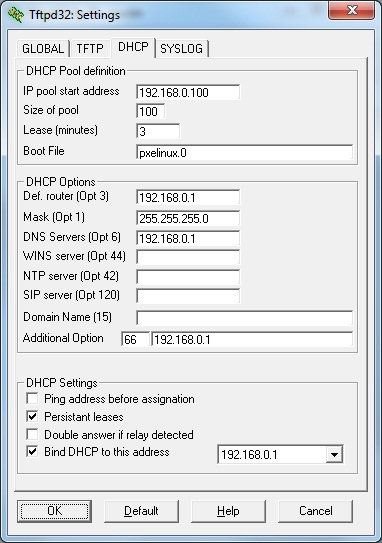
Task: Click the Domain Name (15) field
Action: tap(245, 318)
